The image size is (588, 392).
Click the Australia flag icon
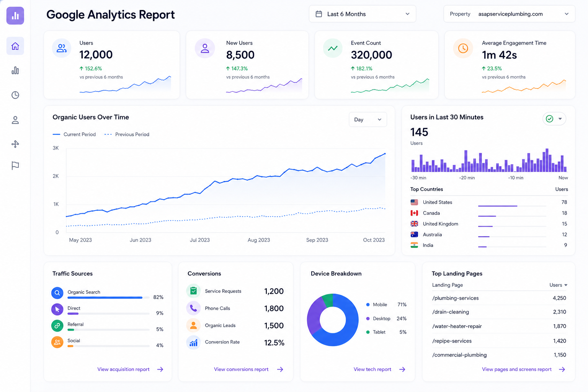[x=414, y=234]
